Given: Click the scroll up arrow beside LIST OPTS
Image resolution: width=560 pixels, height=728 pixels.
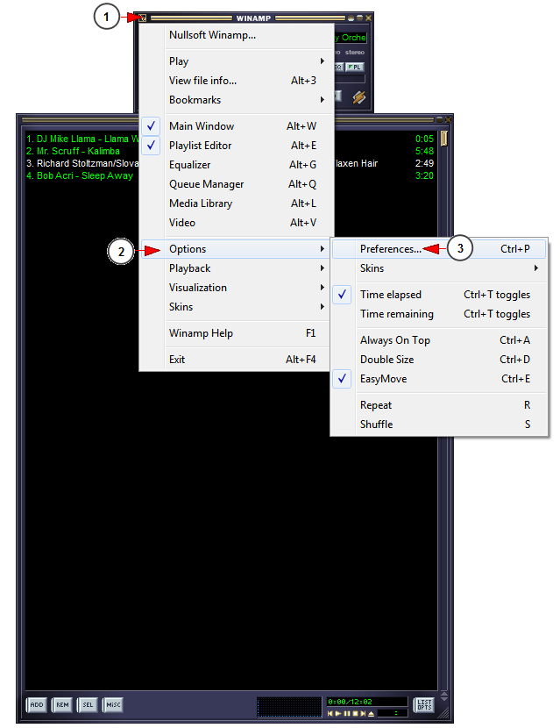Looking at the screenshot, I should [444, 694].
